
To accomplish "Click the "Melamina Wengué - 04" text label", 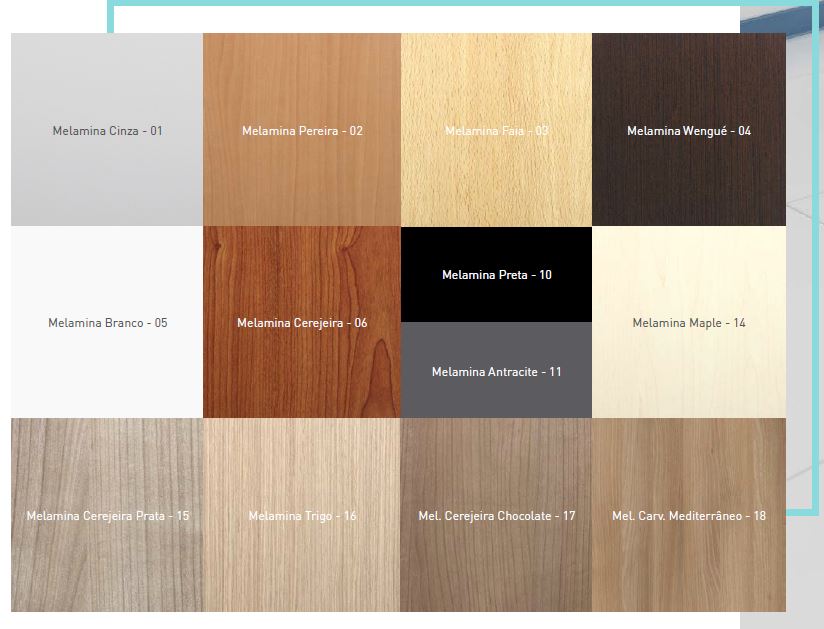I will click(688, 131).
